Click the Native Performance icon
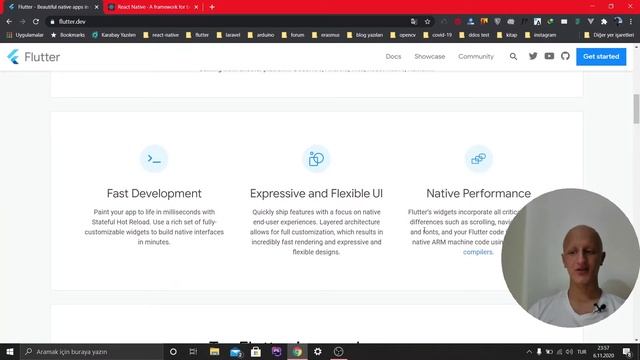Image resolution: width=640 pixels, height=360 pixels. coord(478,158)
